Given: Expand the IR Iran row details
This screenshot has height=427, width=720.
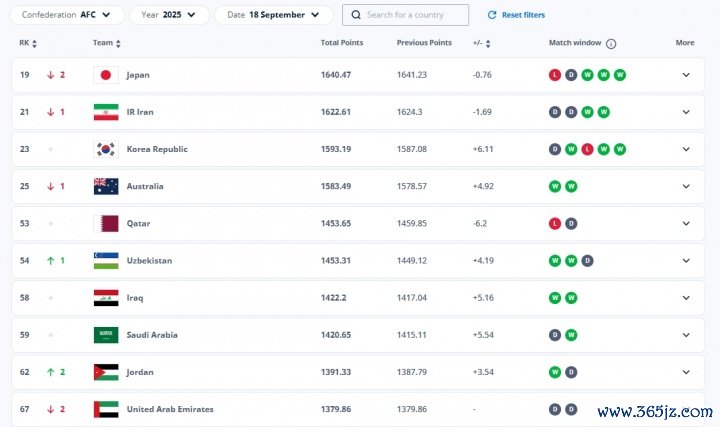Looking at the screenshot, I should 686,112.
